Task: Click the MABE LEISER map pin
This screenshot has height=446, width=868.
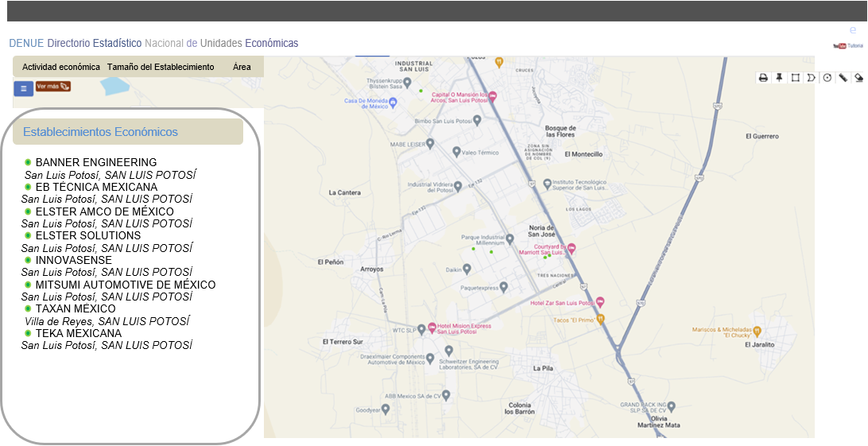Action: click(429, 143)
